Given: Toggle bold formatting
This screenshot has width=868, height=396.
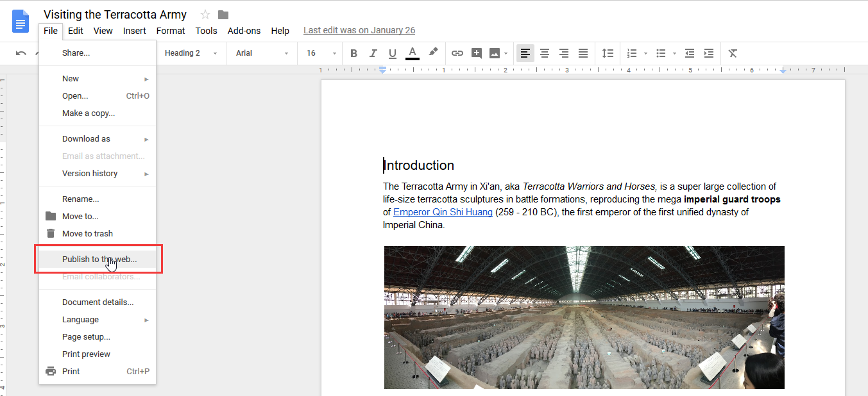Looking at the screenshot, I should [x=353, y=53].
